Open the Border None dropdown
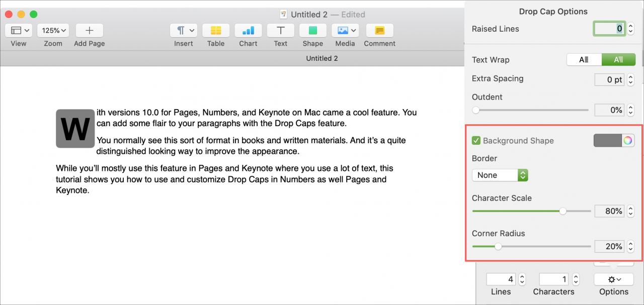 [x=500, y=175]
